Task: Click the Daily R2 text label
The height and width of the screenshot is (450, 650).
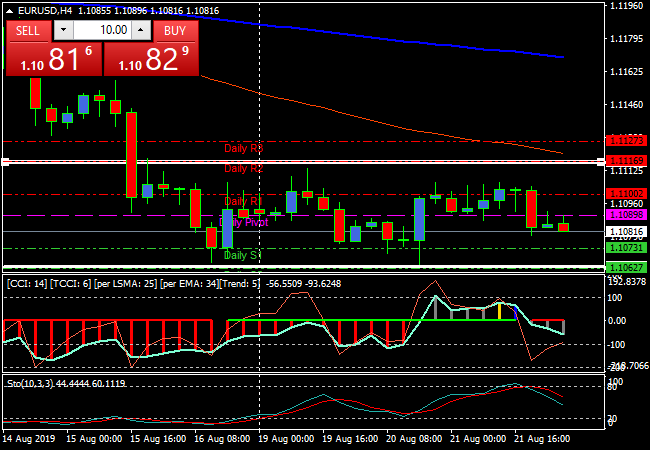Action: coord(243,168)
